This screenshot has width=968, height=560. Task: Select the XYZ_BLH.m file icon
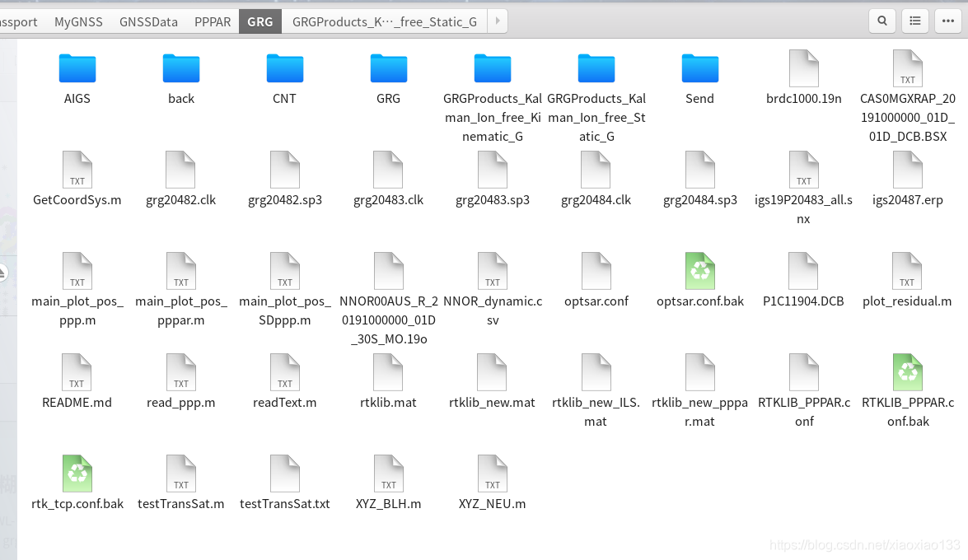(388, 474)
